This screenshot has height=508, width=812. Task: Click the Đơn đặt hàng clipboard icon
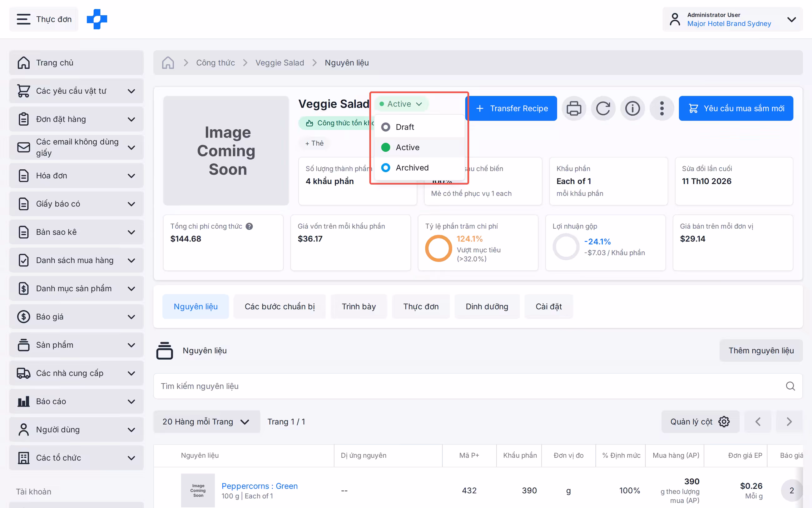[23, 119]
